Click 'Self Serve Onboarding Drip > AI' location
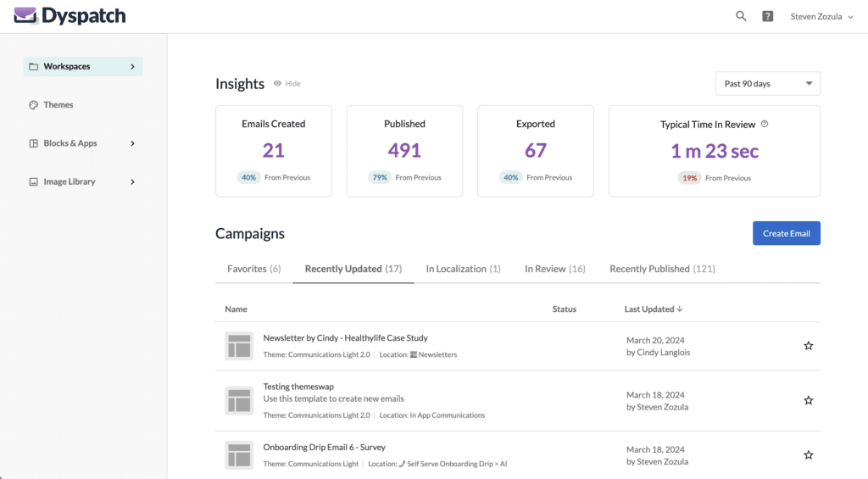The image size is (868, 479). (457, 464)
